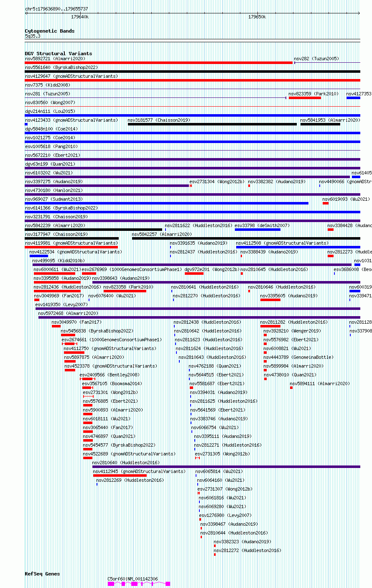Click nsv281 (Tuzun2005) label
The width and height of the screenshot is (372, 588).
point(48,94)
